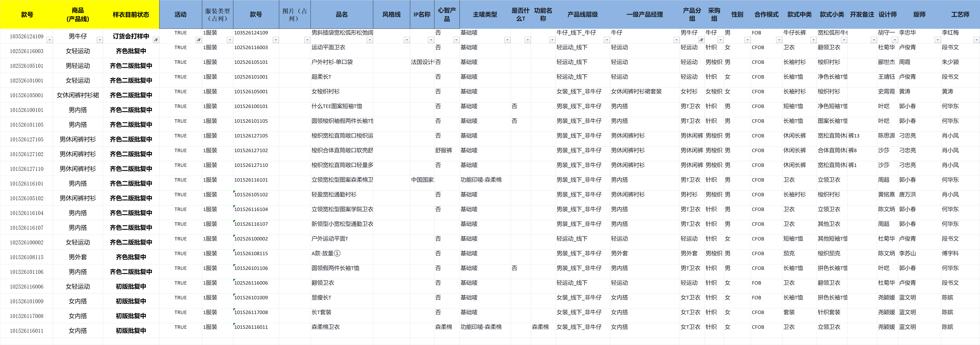Expand the filter dropdown for 品名 column

[369, 40]
